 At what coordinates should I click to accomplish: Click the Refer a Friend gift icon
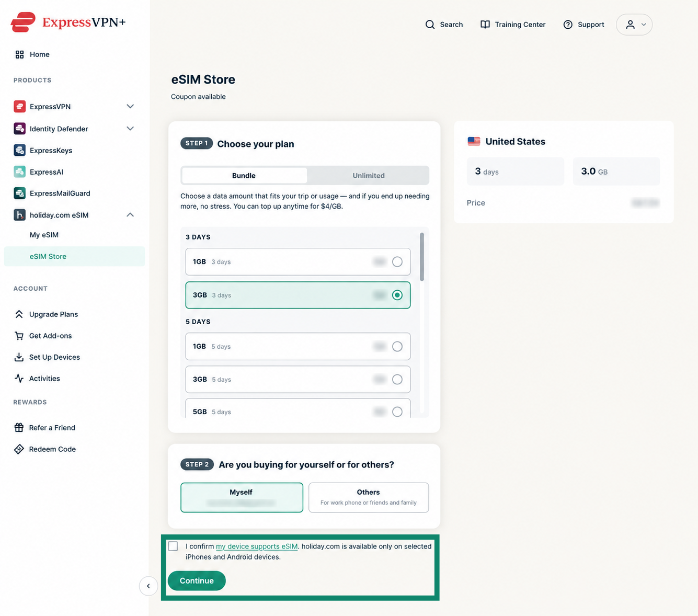coord(19,428)
